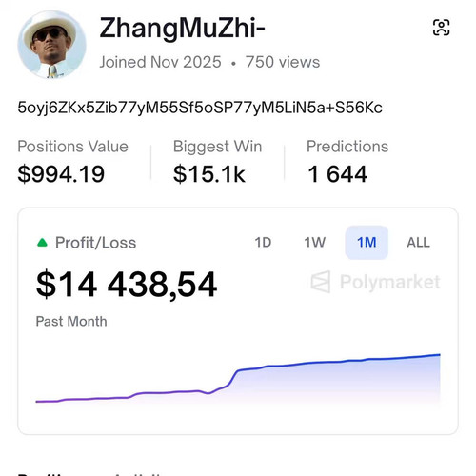Open the profile scan icon at top right
The image size is (476, 476).
click(441, 28)
